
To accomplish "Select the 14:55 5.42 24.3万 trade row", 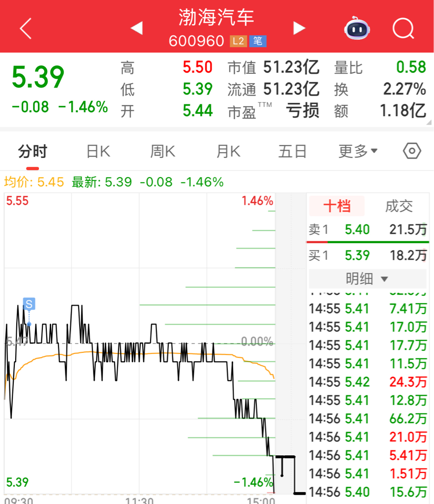I will (368, 382).
